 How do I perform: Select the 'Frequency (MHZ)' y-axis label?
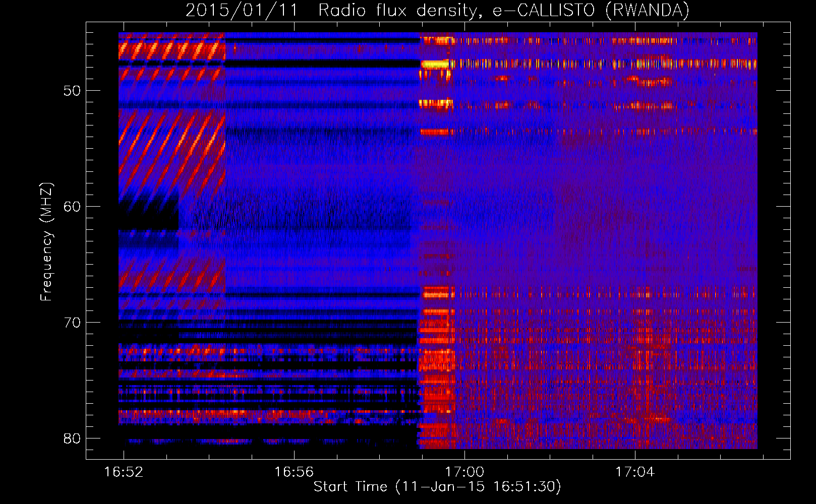pos(46,242)
